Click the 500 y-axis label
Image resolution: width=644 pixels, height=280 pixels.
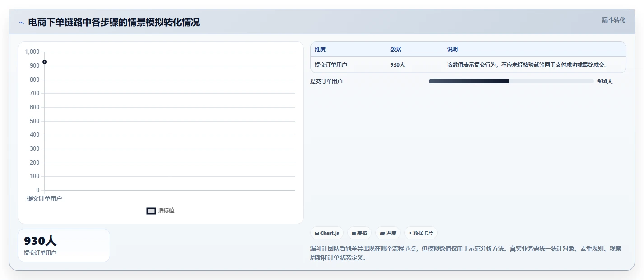(35, 121)
